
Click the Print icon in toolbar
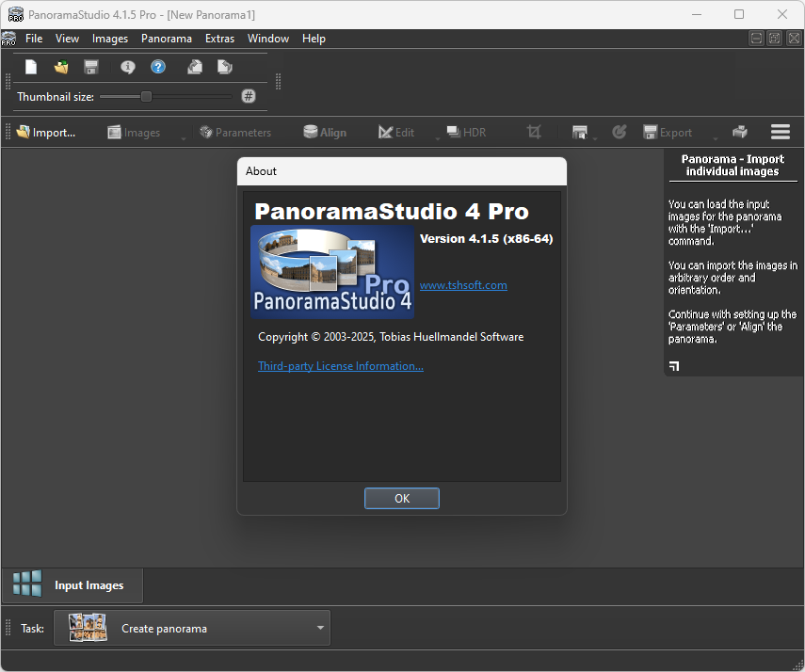coord(740,132)
